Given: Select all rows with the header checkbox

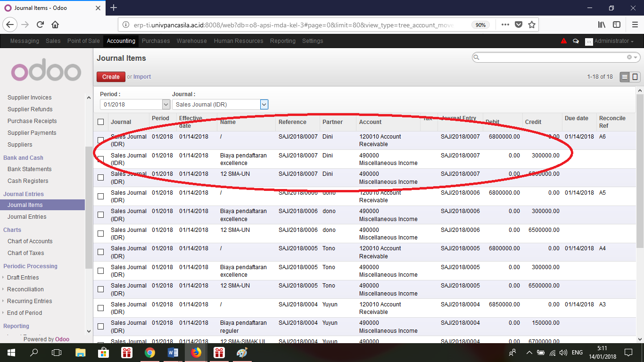Looking at the screenshot, I should point(101,122).
